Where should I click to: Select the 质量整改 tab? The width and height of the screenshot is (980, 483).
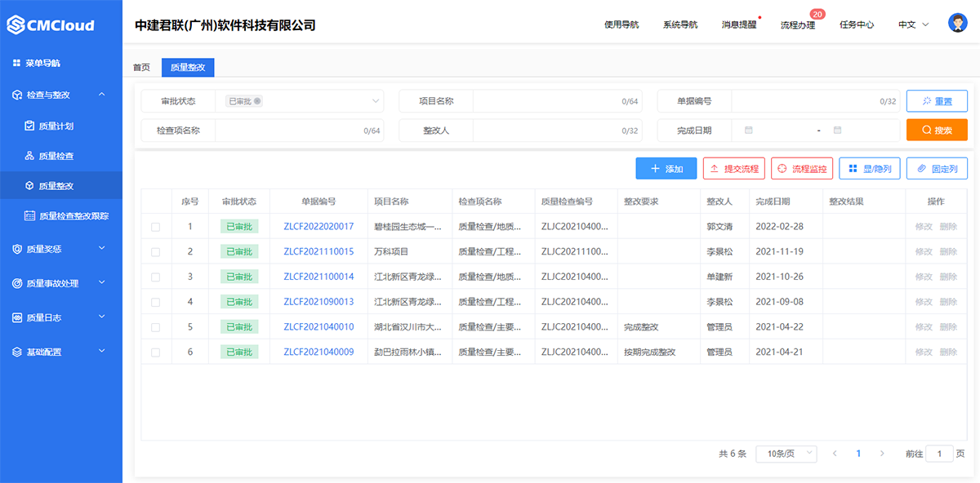(x=188, y=68)
